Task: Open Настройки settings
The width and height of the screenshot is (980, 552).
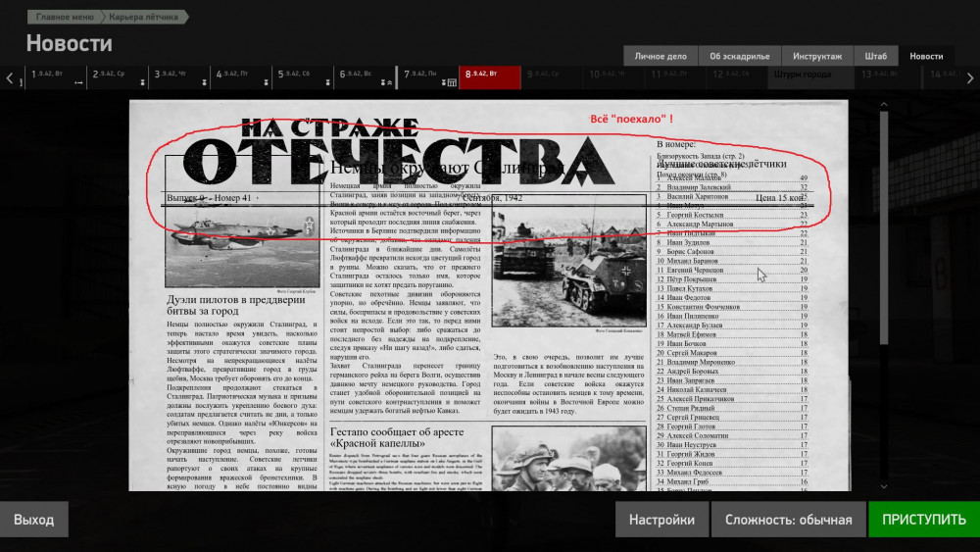Action: (661, 520)
